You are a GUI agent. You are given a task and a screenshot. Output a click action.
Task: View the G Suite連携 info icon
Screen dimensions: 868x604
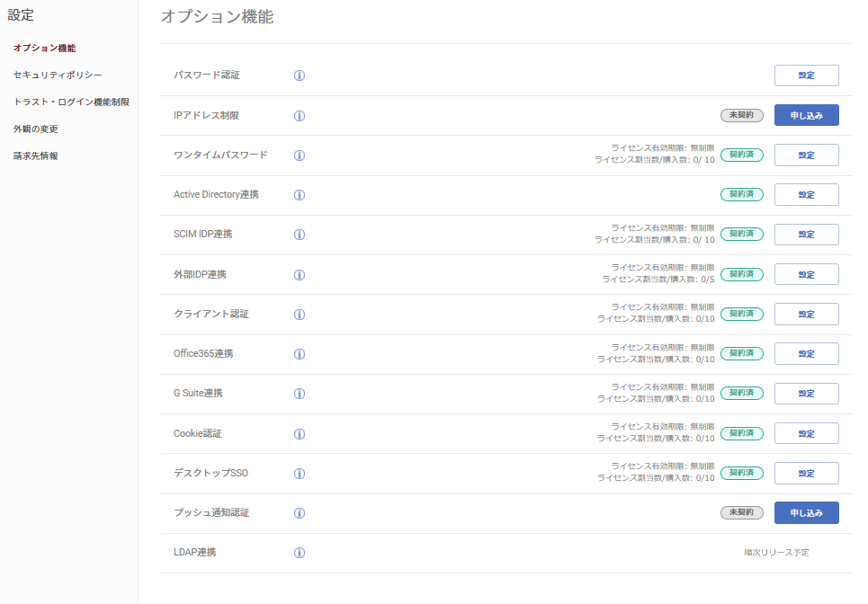pos(299,393)
